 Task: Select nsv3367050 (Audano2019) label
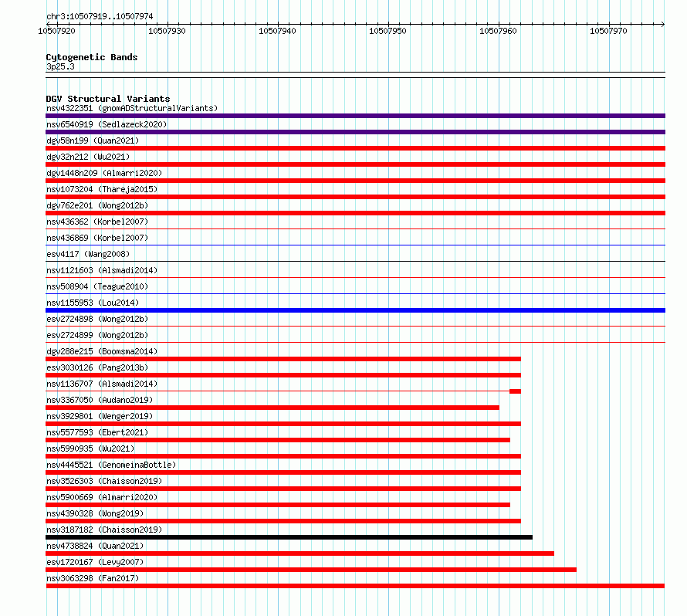100,400
